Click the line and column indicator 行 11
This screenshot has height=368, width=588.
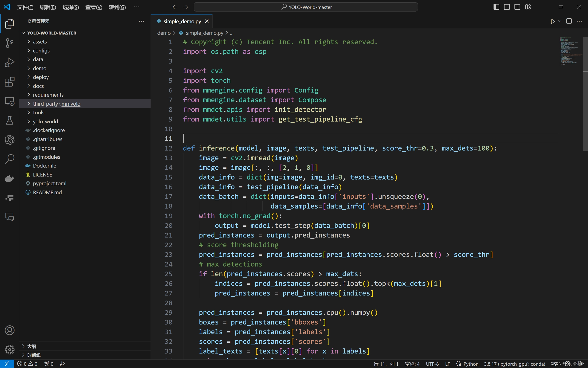(x=386, y=364)
